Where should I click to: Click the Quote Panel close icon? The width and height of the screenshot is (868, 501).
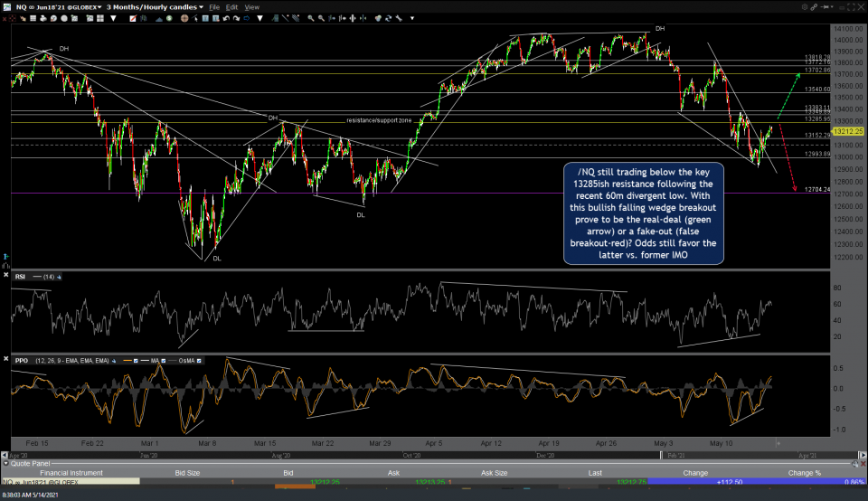pyautogui.click(x=863, y=463)
